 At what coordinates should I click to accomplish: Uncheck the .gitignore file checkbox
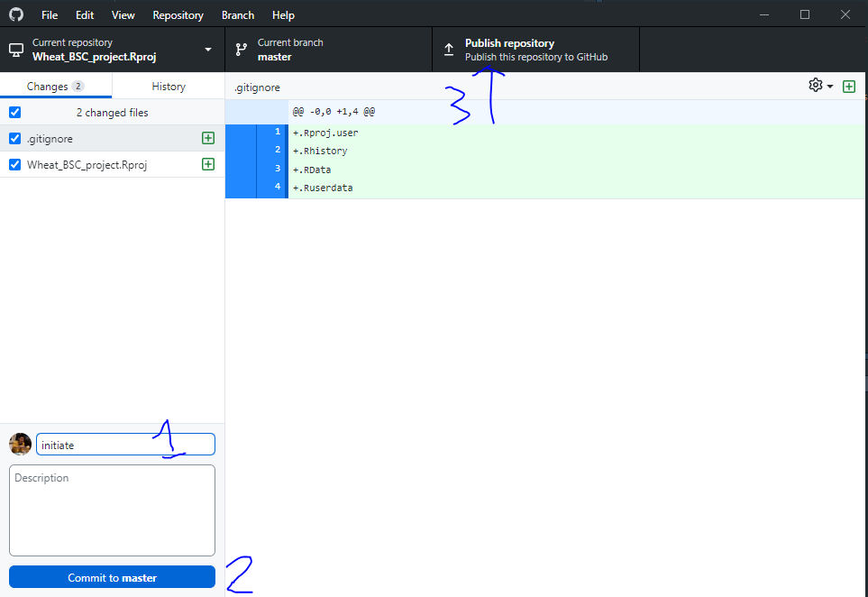14,139
